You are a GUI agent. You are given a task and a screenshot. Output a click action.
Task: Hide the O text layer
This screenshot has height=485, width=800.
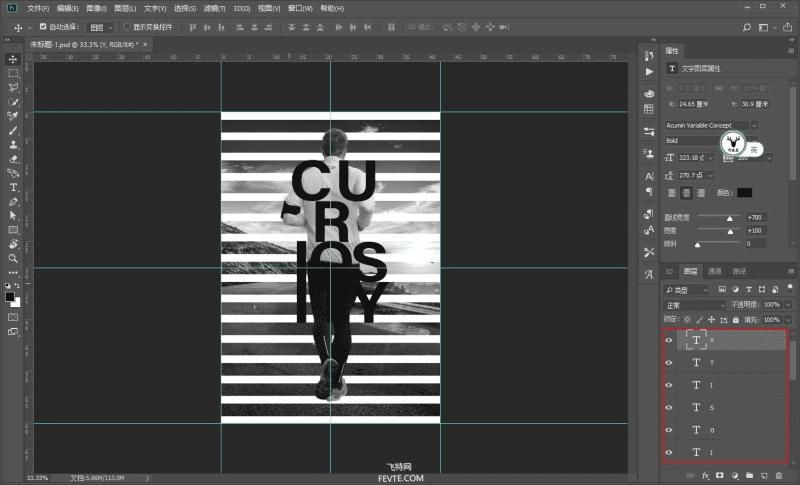pyautogui.click(x=669, y=430)
